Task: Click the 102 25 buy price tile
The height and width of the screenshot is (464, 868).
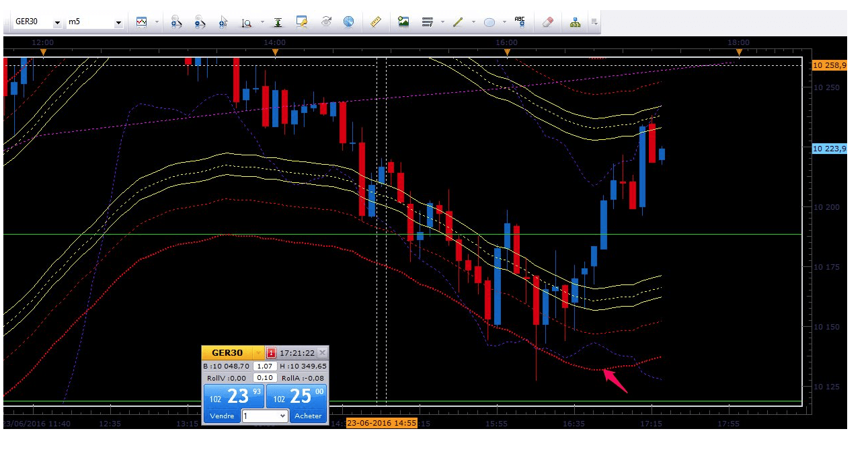Action: tap(297, 396)
